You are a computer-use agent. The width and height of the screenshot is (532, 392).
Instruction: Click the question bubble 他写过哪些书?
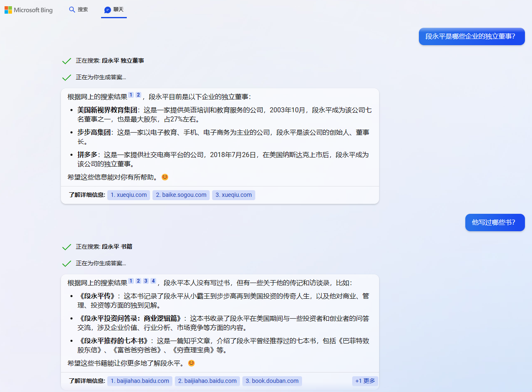495,223
